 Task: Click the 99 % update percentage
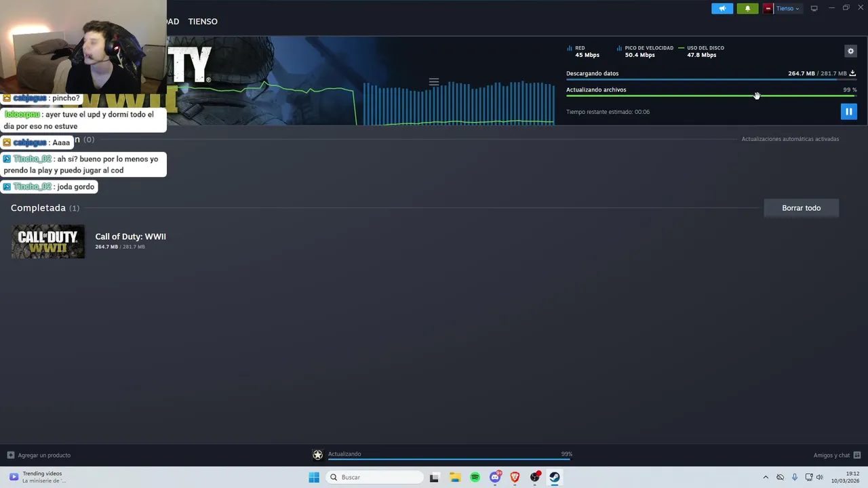pos(850,89)
